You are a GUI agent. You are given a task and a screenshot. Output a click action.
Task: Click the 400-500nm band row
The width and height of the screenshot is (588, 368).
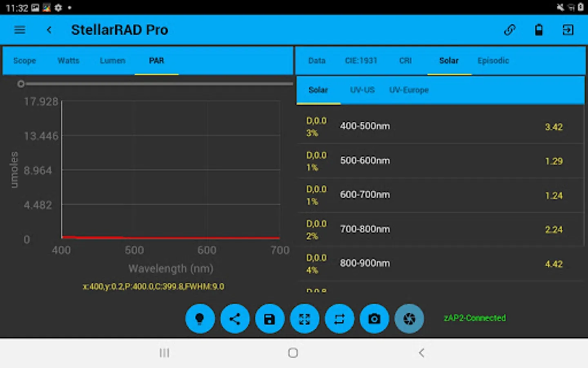(440, 126)
